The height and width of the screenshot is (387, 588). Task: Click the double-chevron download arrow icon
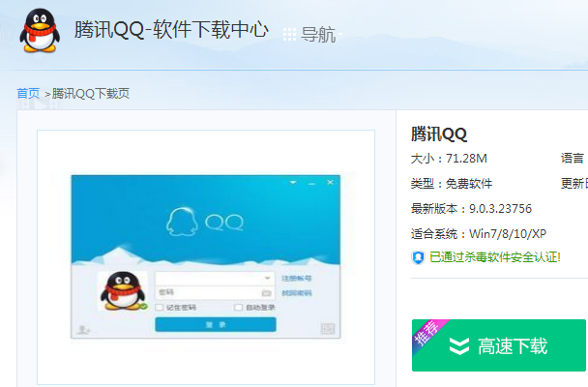(x=459, y=346)
